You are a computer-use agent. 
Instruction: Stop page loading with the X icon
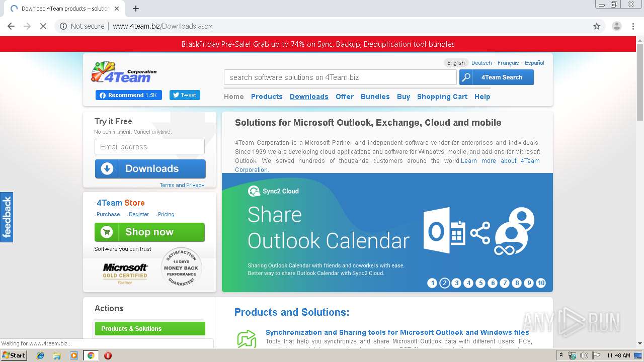point(43,26)
